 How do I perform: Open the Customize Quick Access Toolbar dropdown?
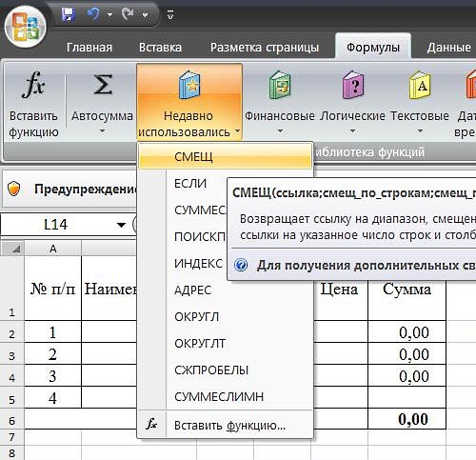tap(170, 14)
